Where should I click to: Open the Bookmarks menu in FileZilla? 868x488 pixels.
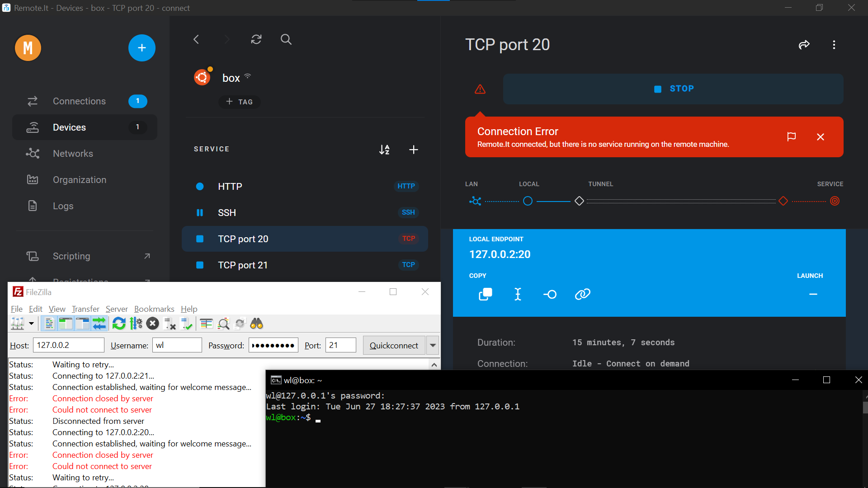(154, 309)
